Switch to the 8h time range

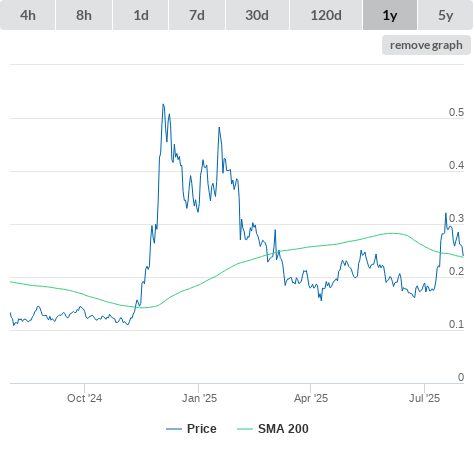[84, 15]
